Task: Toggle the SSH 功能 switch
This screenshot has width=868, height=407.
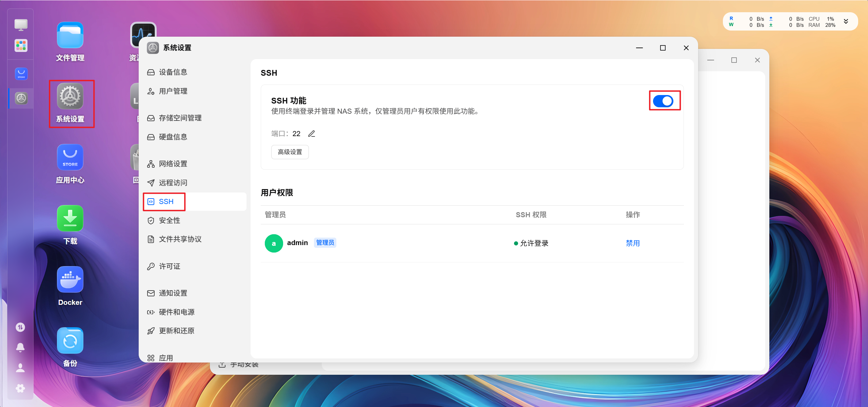Action: click(663, 101)
